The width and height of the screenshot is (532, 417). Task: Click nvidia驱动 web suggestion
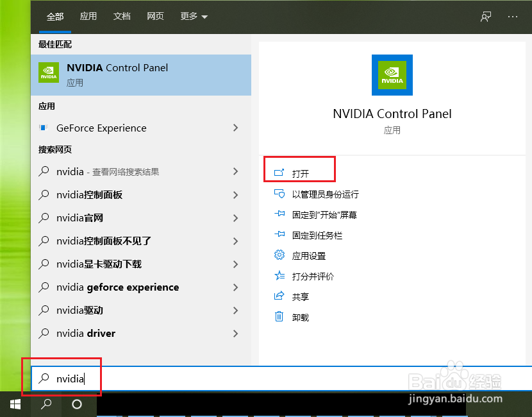141,311
